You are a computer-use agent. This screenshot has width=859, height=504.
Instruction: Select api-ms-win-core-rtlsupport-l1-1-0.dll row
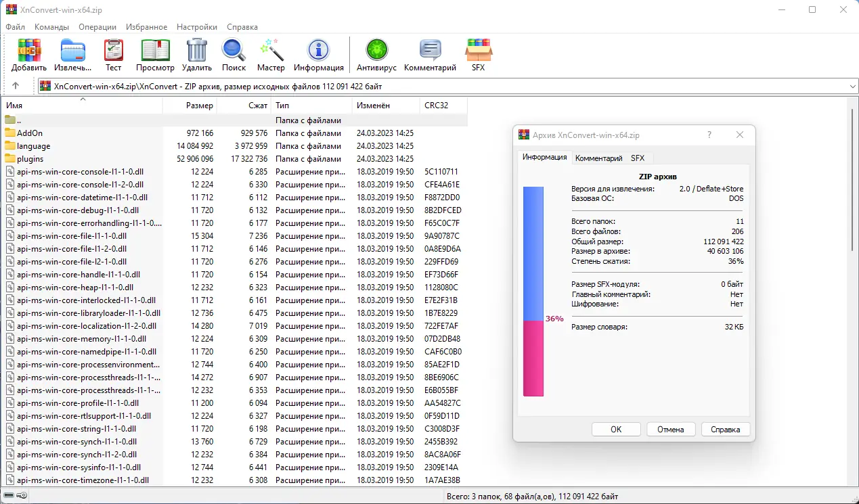[x=234, y=416]
